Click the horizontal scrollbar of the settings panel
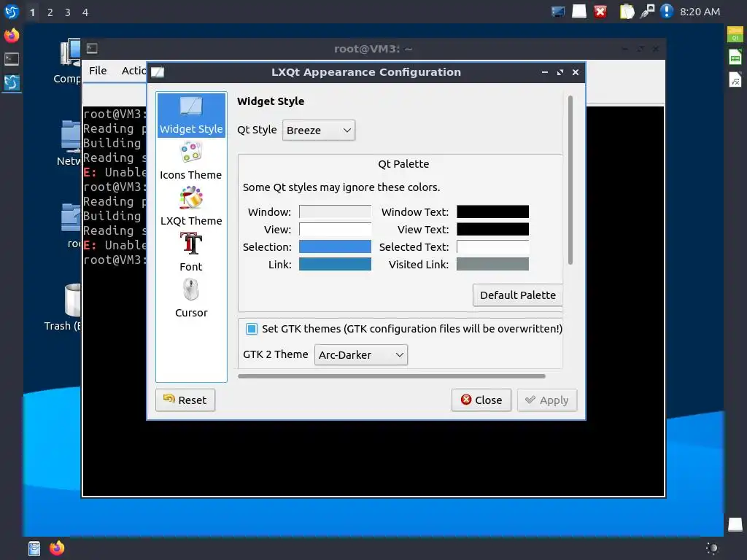 tap(391, 376)
